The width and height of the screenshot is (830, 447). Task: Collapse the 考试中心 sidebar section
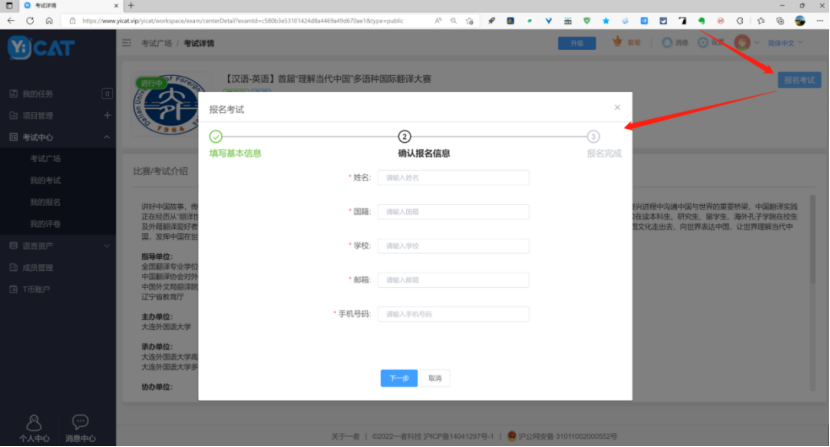[x=107, y=137]
